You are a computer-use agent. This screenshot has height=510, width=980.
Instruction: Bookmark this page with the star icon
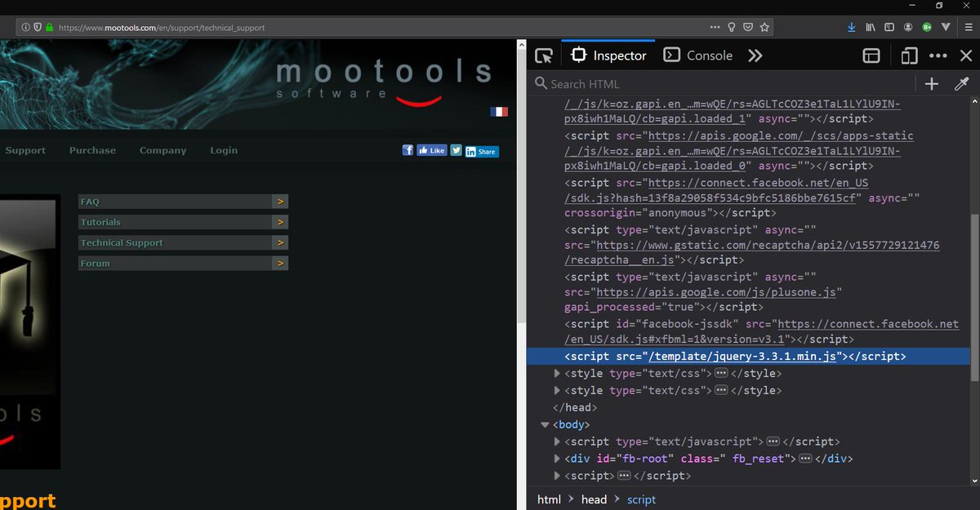(x=764, y=27)
